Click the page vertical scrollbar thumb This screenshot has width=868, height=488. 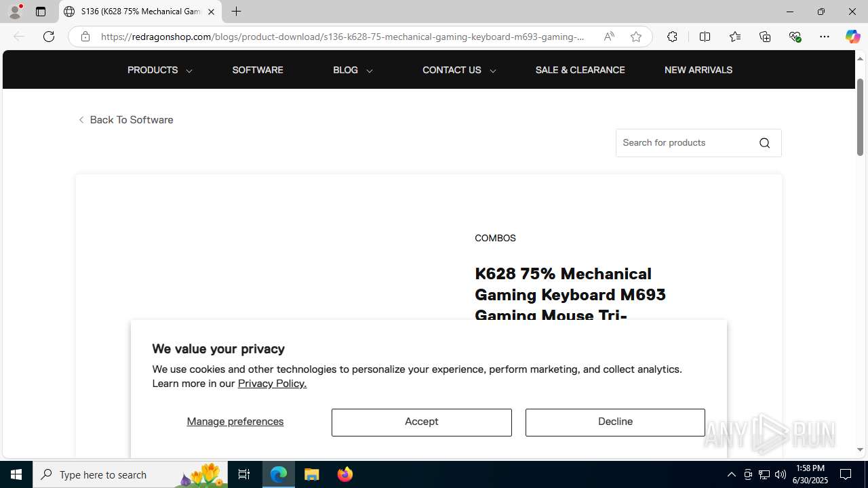click(x=860, y=117)
